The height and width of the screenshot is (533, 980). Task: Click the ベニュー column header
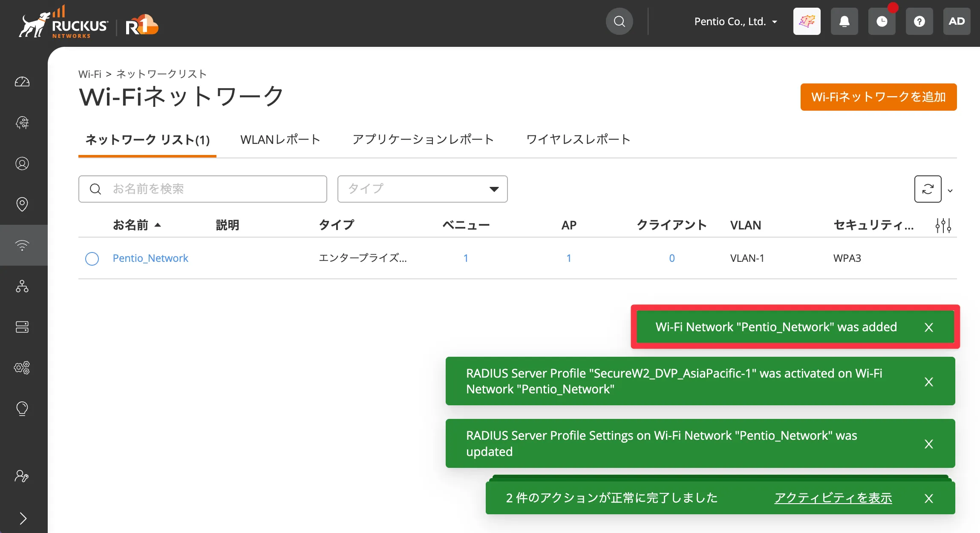pos(466,225)
